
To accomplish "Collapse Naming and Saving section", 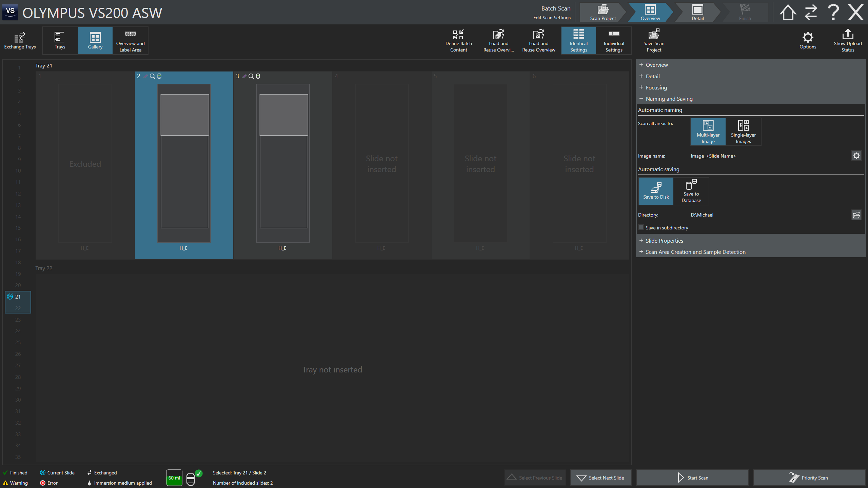I will pyautogui.click(x=669, y=99).
